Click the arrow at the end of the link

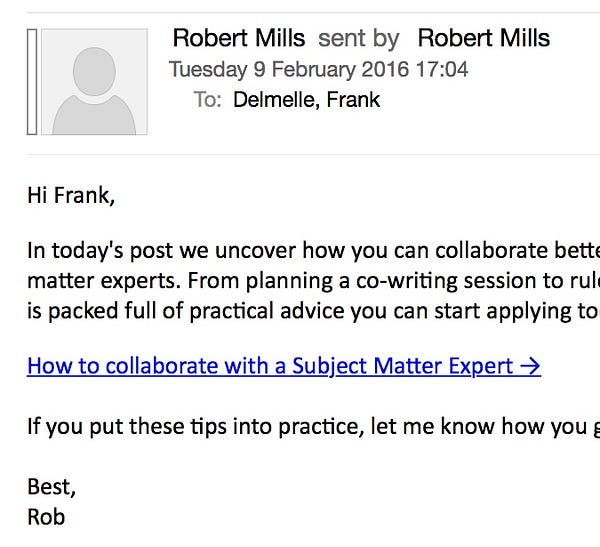tap(530, 366)
